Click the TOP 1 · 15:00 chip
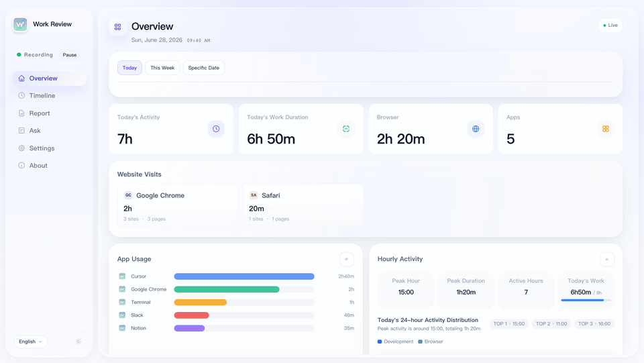The width and height of the screenshot is (644, 363). 509,323
